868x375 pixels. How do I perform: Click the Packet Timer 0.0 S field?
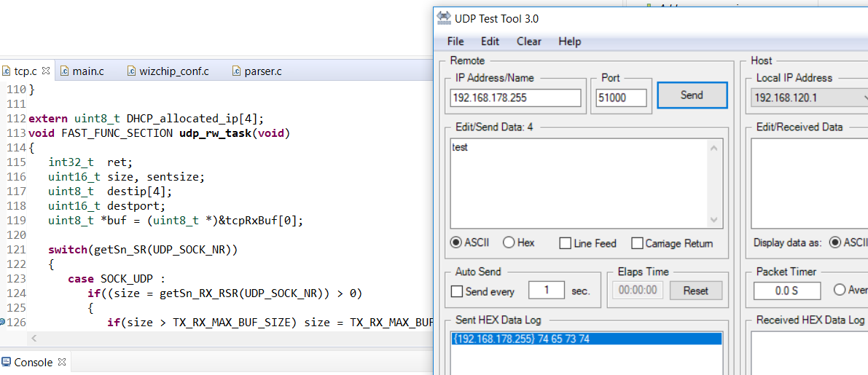[786, 291]
